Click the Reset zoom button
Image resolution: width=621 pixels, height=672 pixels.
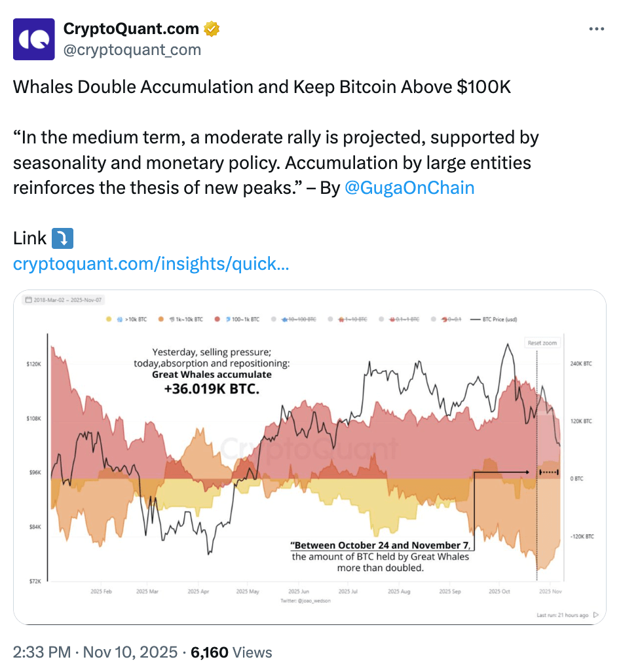click(x=541, y=343)
